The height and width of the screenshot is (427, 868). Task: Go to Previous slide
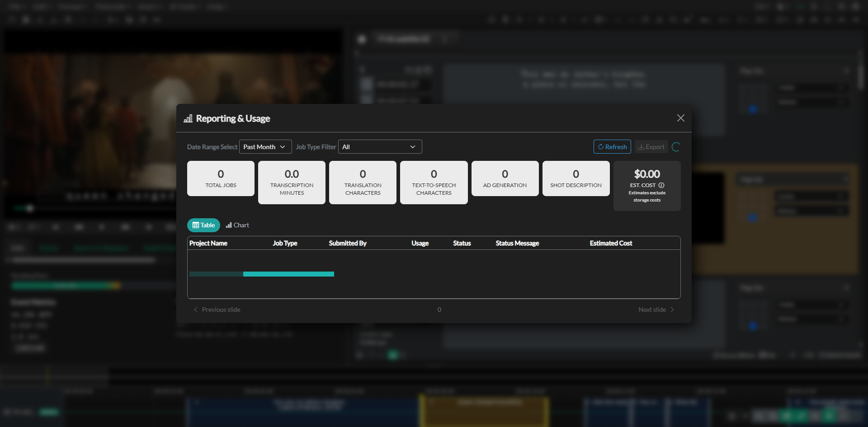pos(217,310)
